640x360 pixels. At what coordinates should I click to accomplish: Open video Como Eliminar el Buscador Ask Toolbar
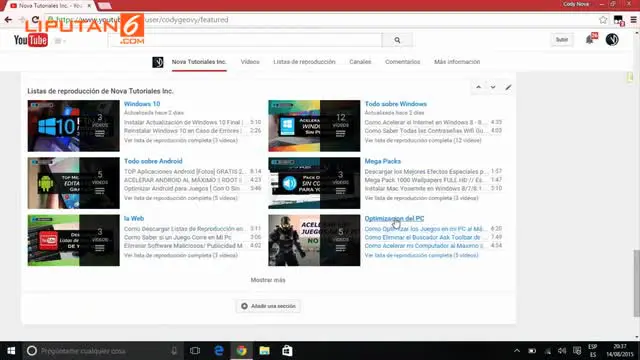coord(422,237)
